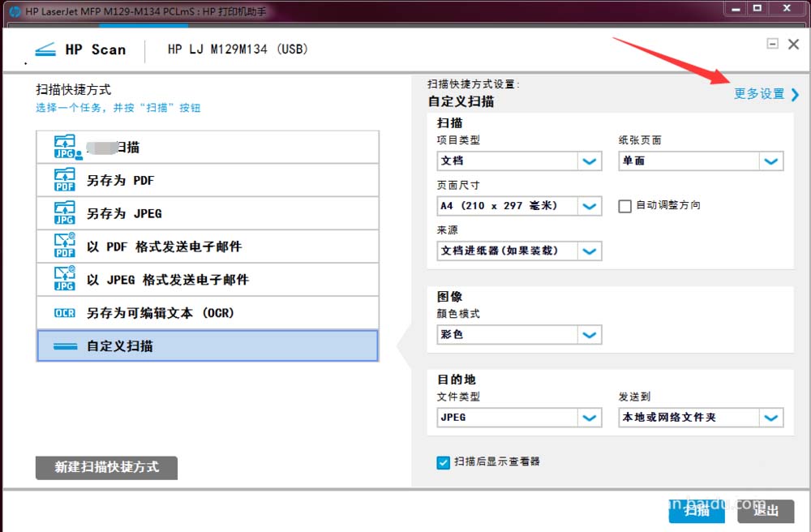The height and width of the screenshot is (532, 811).
Task: Open the 来源 dropdown showing 文档进纸器
Action: [x=519, y=251]
